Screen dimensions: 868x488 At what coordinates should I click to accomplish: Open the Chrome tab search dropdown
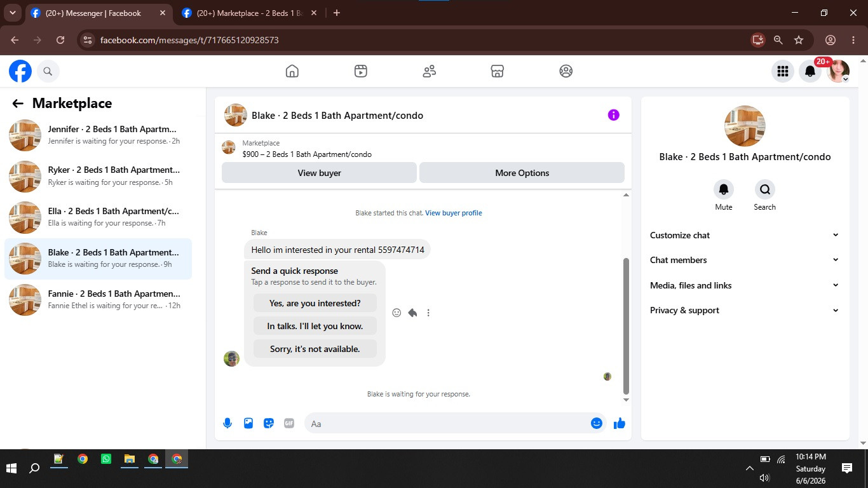coord(12,13)
